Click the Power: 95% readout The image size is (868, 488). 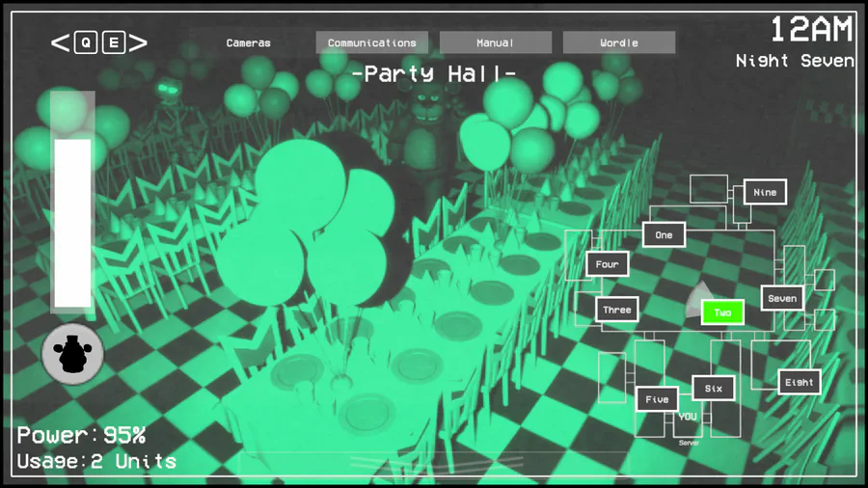[x=81, y=435]
